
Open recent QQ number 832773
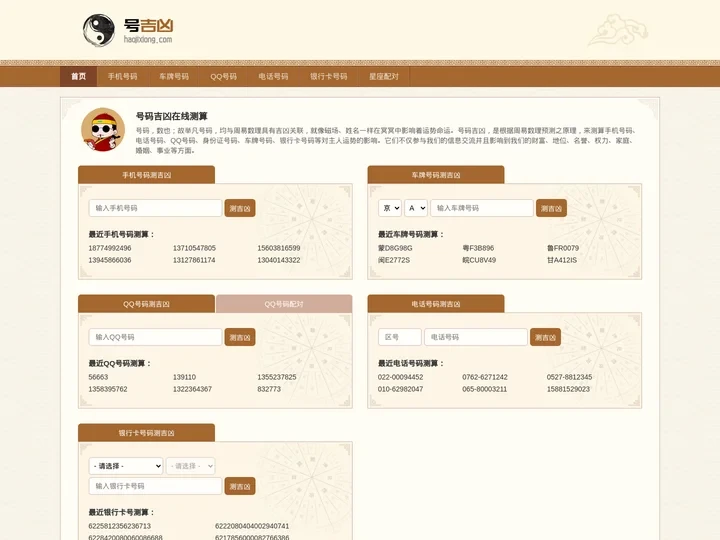point(269,389)
